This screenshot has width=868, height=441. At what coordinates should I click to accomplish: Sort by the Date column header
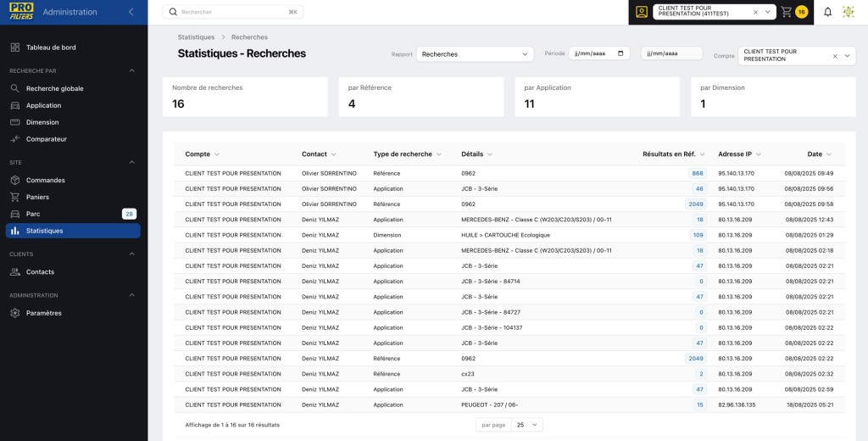point(820,154)
